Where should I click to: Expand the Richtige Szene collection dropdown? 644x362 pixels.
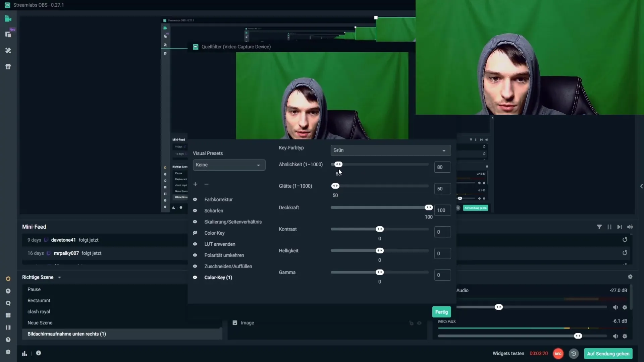point(59,278)
